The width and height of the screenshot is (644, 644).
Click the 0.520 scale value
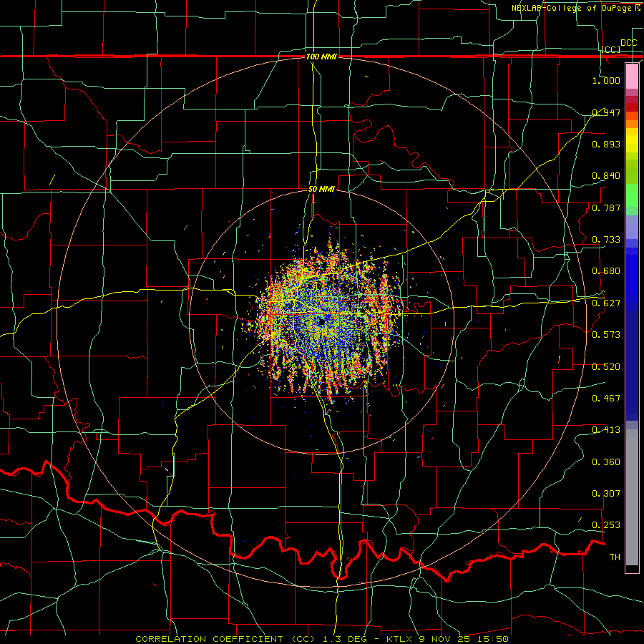(x=606, y=367)
